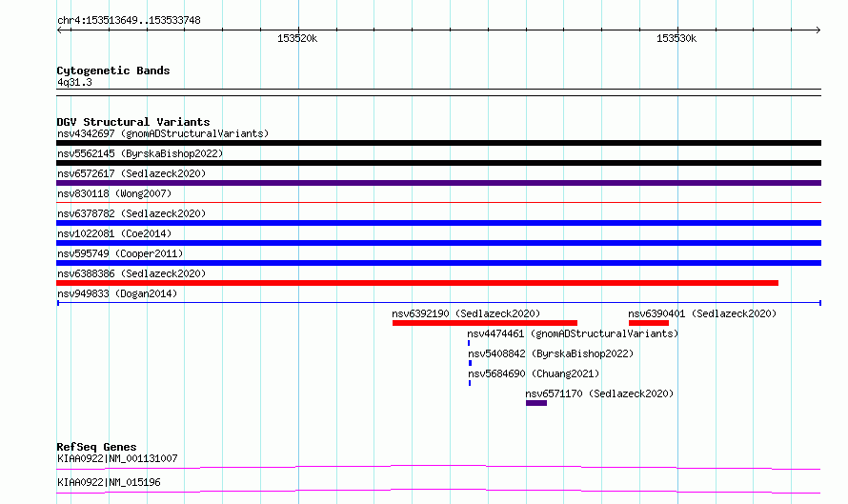Viewport: 848px width, 504px height.
Task: Click the left scroll arrow on the ruler
Action: [x=59, y=30]
